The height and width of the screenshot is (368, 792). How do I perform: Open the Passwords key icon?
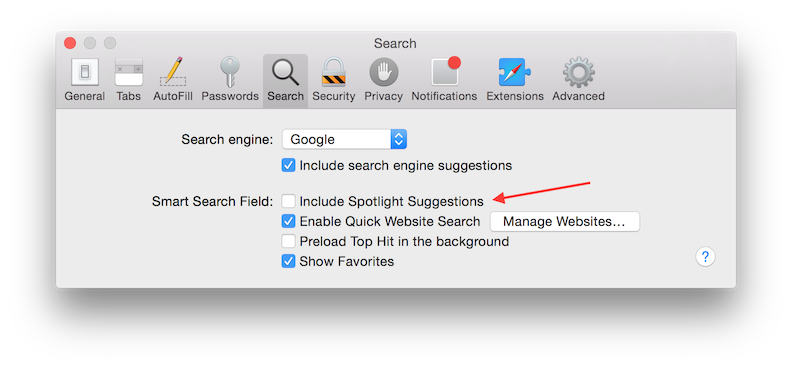pos(230,72)
